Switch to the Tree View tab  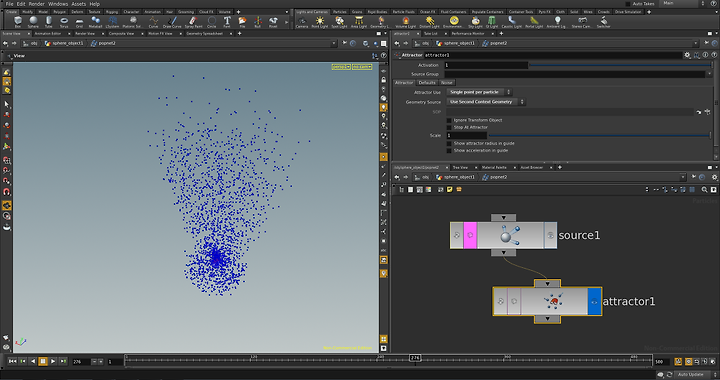coord(460,168)
